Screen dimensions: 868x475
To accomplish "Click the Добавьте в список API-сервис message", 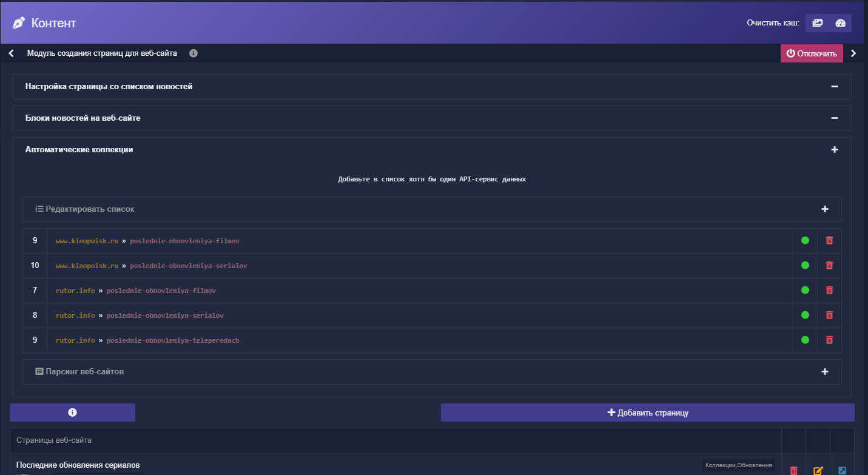I will [432, 180].
